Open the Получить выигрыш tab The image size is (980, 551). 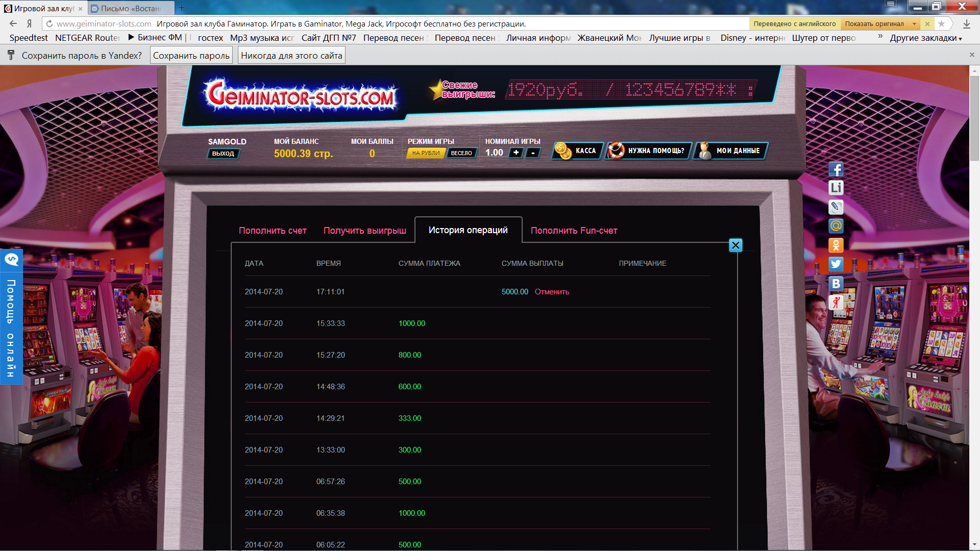pos(364,231)
